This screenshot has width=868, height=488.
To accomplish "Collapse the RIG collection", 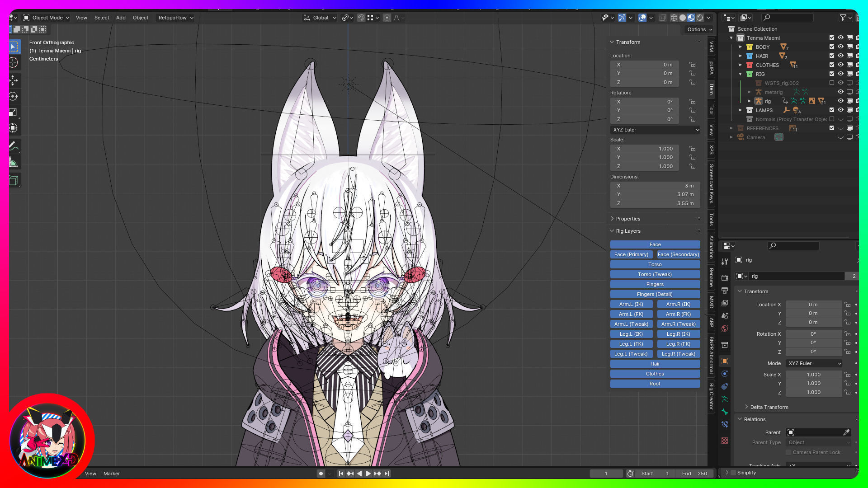I will [741, 74].
